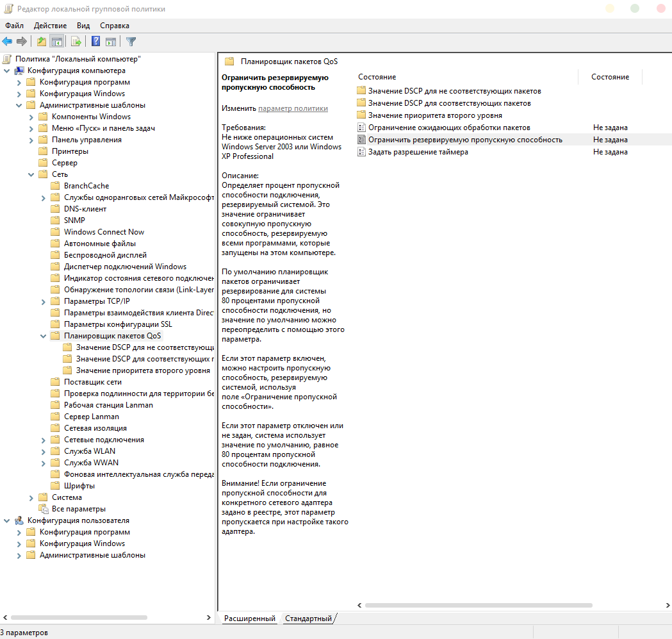672x639 pixels.
Task: Open Help via the question mark icon
Action: pyautogui.click(x=96, y=42)
